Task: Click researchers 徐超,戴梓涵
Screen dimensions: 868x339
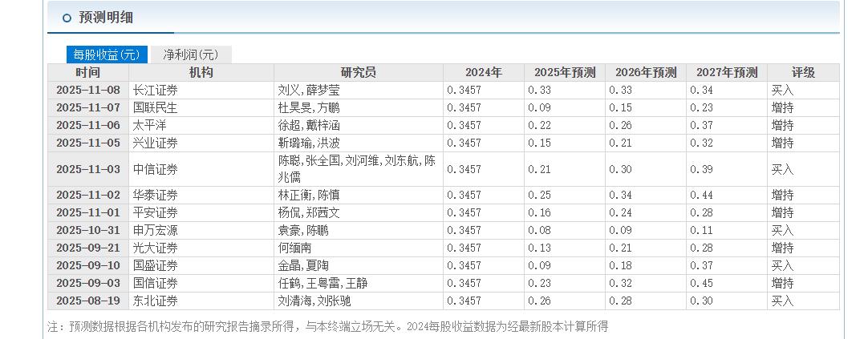Action: [308, 126]
